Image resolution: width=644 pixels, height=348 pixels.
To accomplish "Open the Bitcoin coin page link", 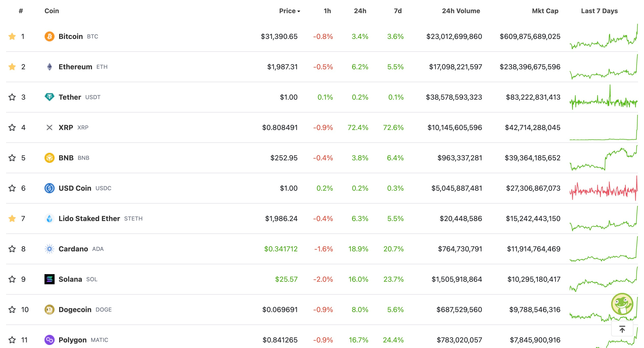I will coord(71,36).
